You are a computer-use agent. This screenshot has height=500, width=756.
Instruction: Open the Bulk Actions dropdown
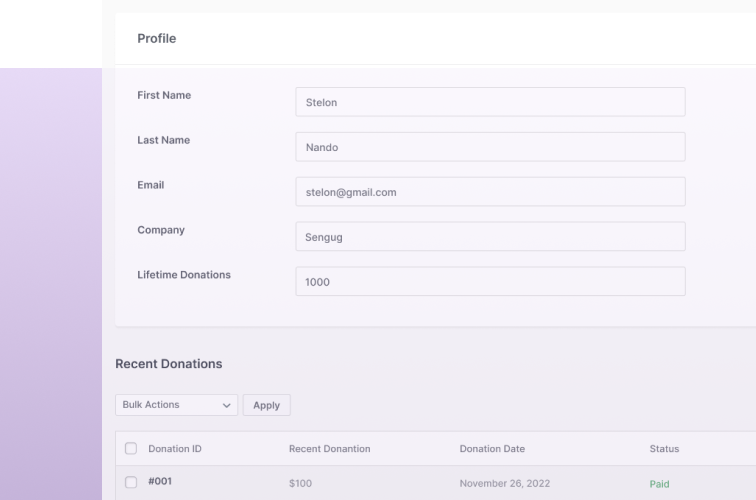coord(176,405)
